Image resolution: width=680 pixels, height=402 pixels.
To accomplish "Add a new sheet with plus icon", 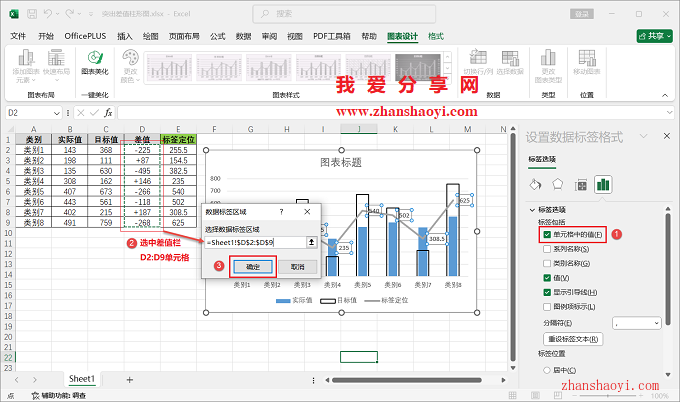I will 129,380.
